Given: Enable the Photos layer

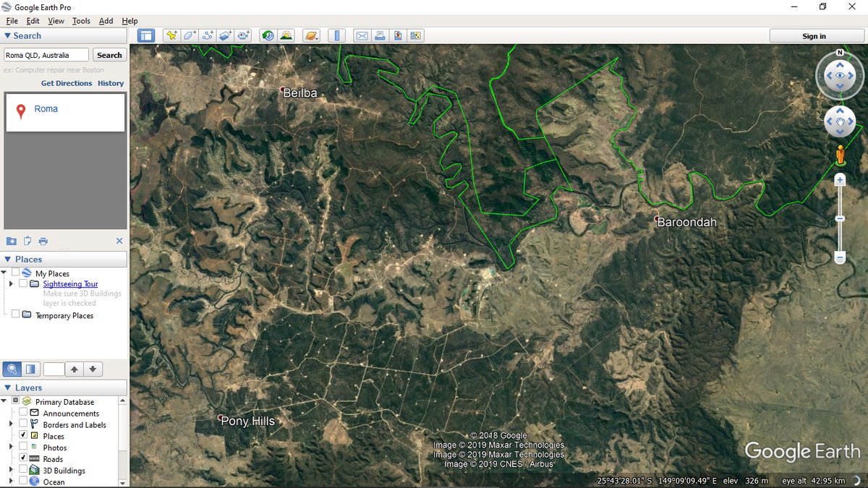Looking at the screenshot, I should coord(23,448).
